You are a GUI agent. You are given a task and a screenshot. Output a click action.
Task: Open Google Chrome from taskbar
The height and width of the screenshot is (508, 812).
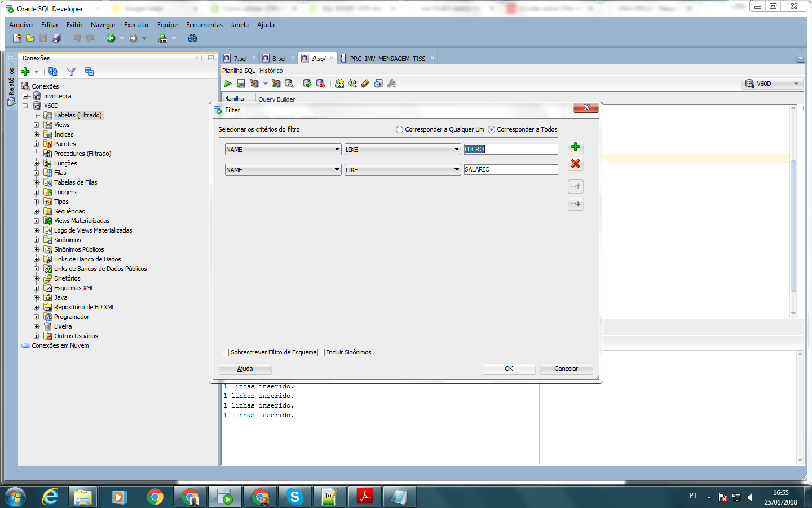155,497
